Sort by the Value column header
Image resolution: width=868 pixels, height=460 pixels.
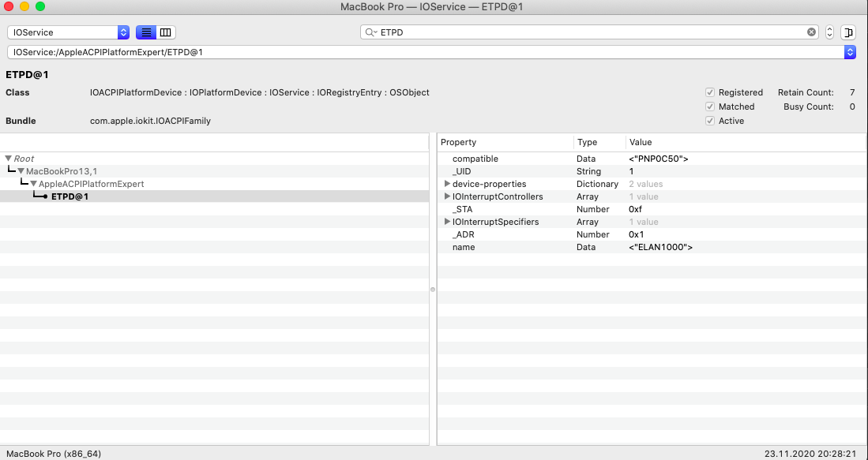640,142
